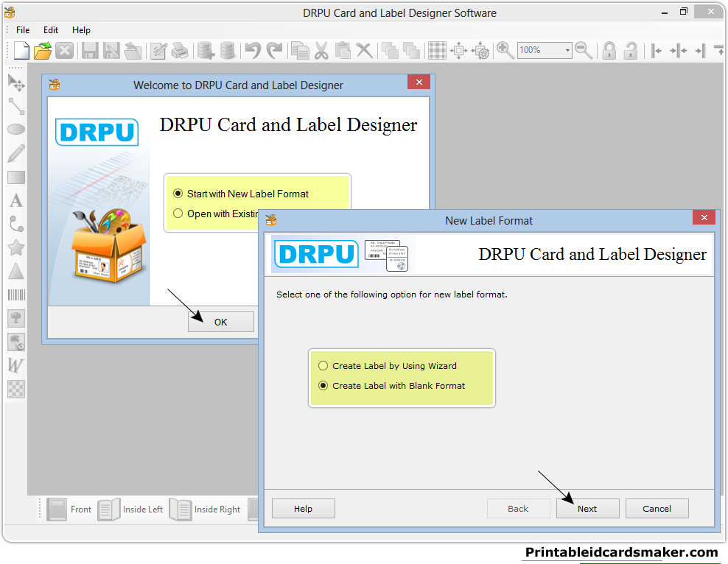Select the Rectangle shape tool
728x564 pixels.
[x=16, y=177]
